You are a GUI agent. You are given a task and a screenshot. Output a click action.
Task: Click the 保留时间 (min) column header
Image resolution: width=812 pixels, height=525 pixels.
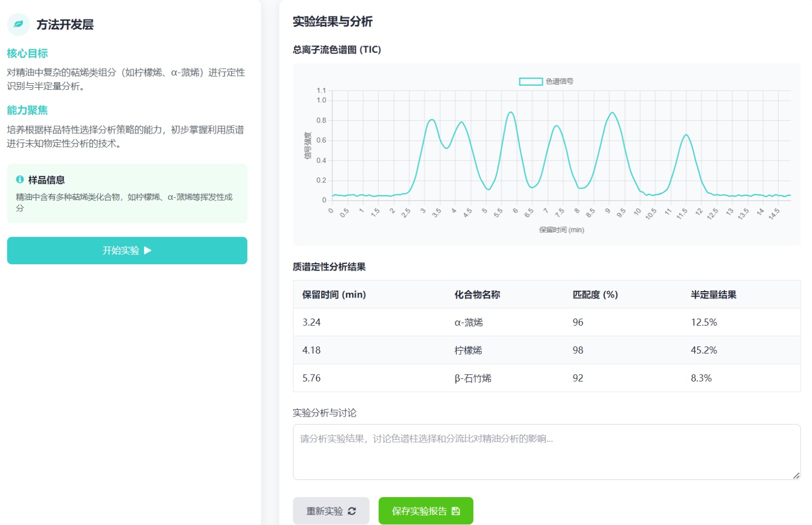tap(334, 295)
